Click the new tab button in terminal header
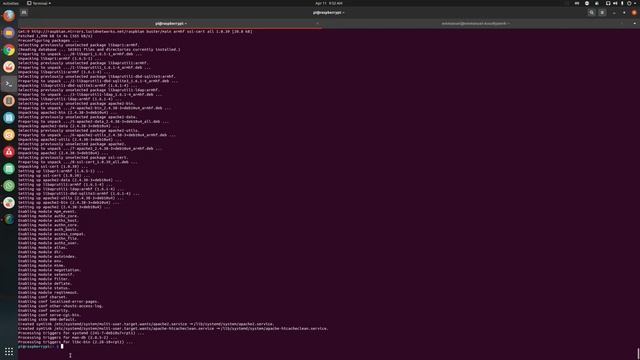This screenshot has height=360, width=640. click(x=24, y=13)
